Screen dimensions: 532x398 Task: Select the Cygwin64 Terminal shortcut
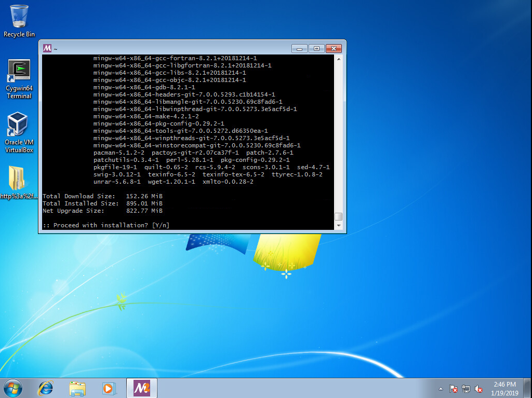point(19,78)
